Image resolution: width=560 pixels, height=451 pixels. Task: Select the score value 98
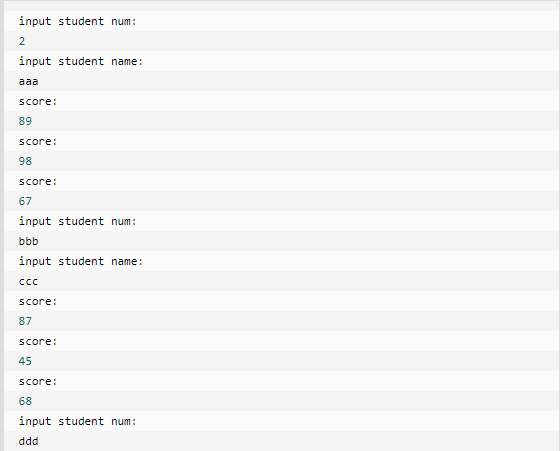click(25, 161)
